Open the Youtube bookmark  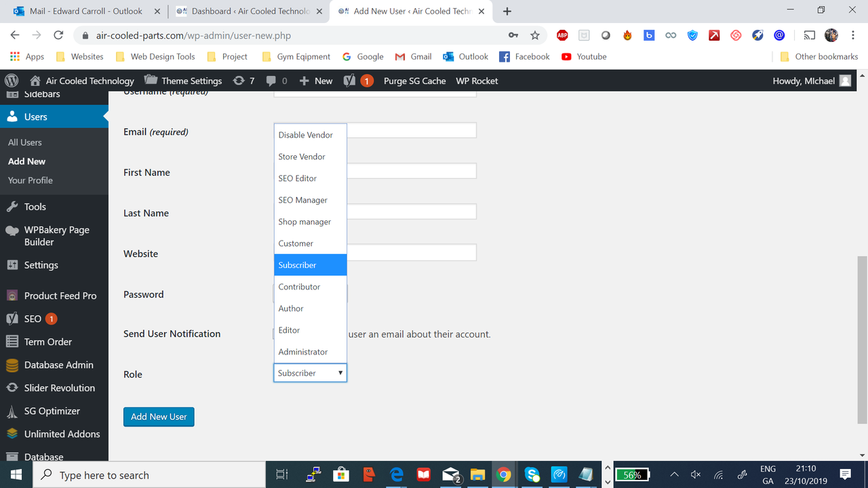(584, 56)
